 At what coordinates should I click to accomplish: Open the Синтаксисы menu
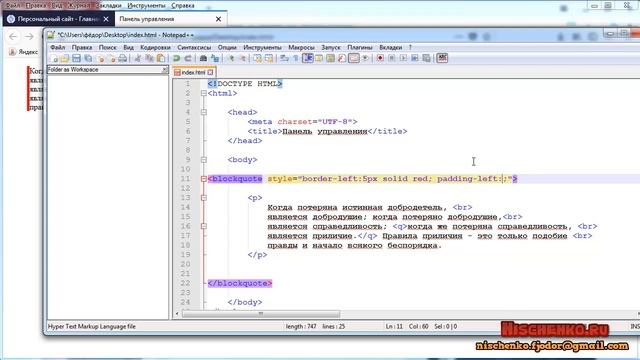[194, 47]
